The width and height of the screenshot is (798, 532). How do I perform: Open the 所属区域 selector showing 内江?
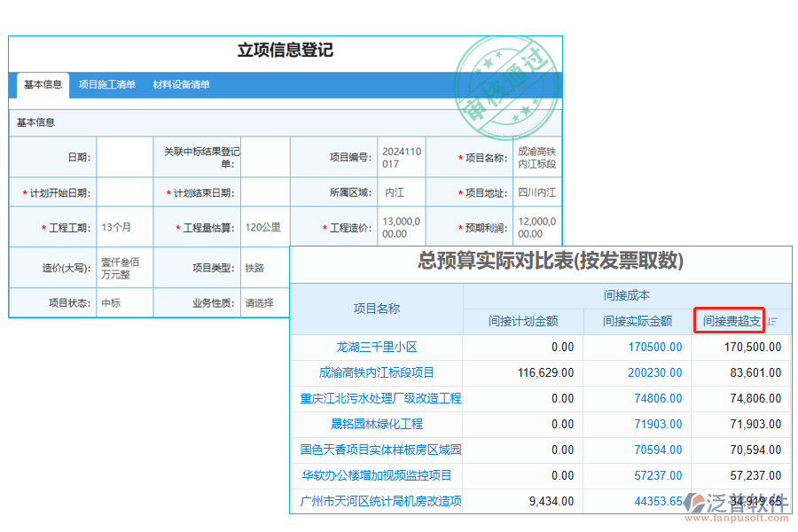(399, 192)
